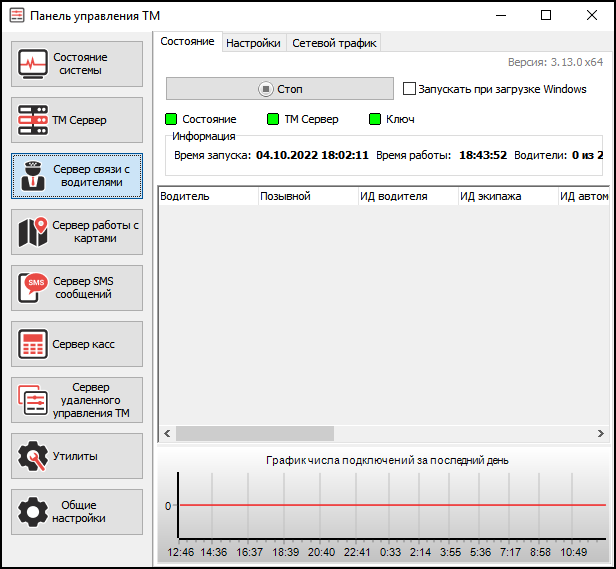Click the remote TM control icon

pyautogui.click(x=34, y=400)
